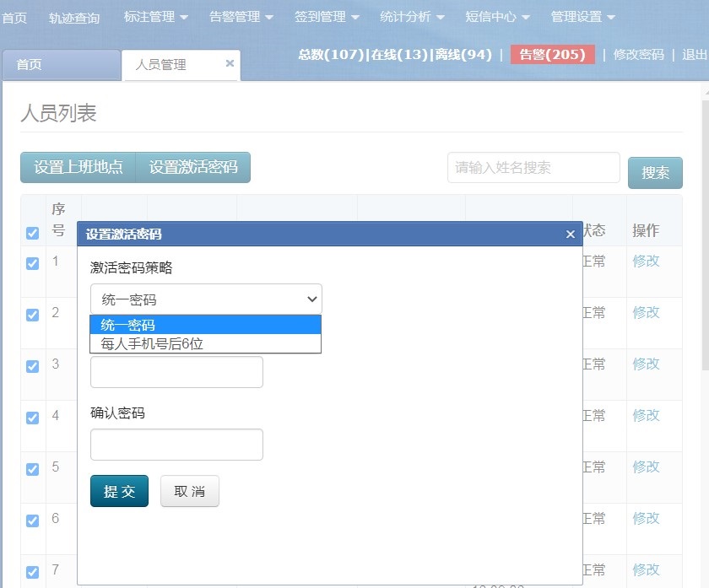The image size is (709, 588).
Task: Open the 短信中心 dropdown menu
Action: [x=497, y=17]
